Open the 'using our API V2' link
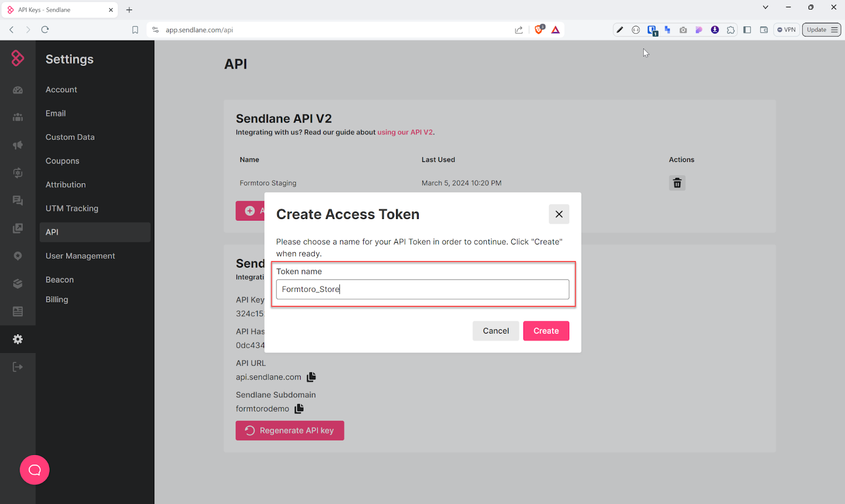This screenshot has height=504, width=845. coord(405,132)
